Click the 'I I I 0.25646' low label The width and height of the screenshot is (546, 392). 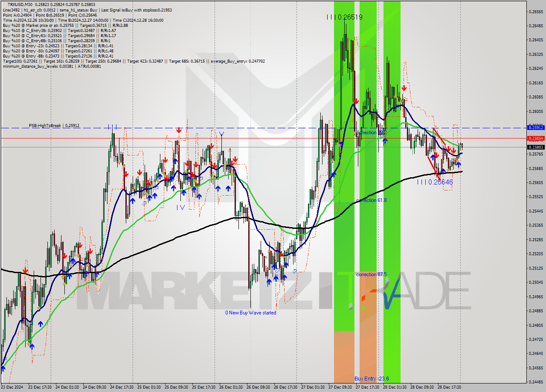pos(435,182)
